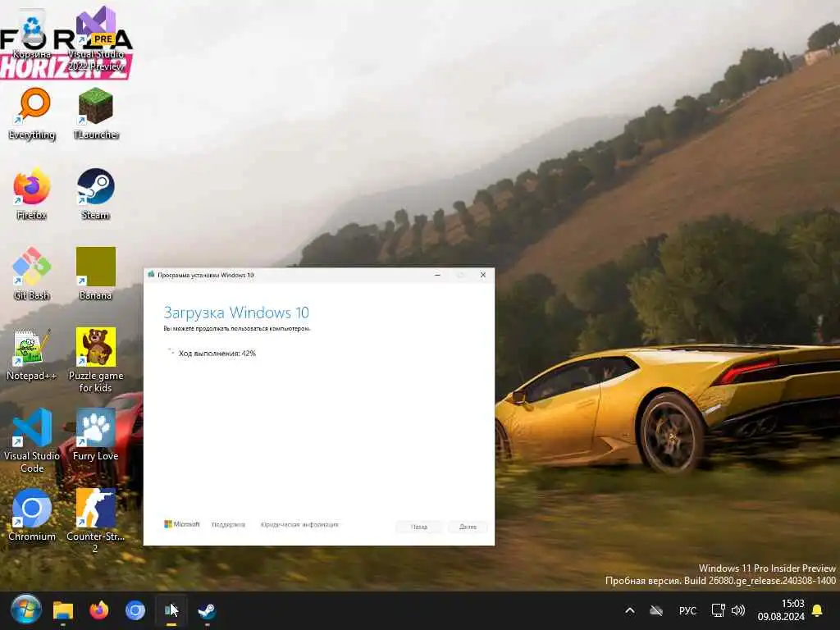Open the volume speaker tray icon
The width and height of the screenshot is (840, 630).
pos(738,610)
